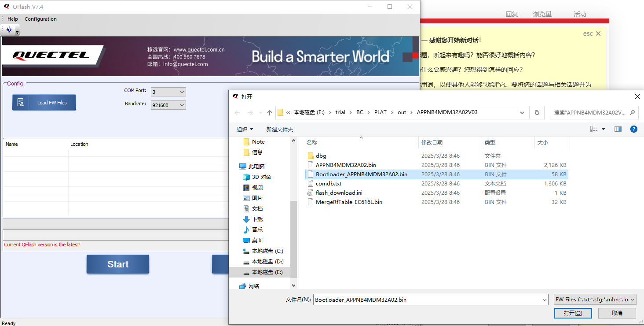Click the Name column header in QFlash
The image size is (644, 326).
(12, 144)
